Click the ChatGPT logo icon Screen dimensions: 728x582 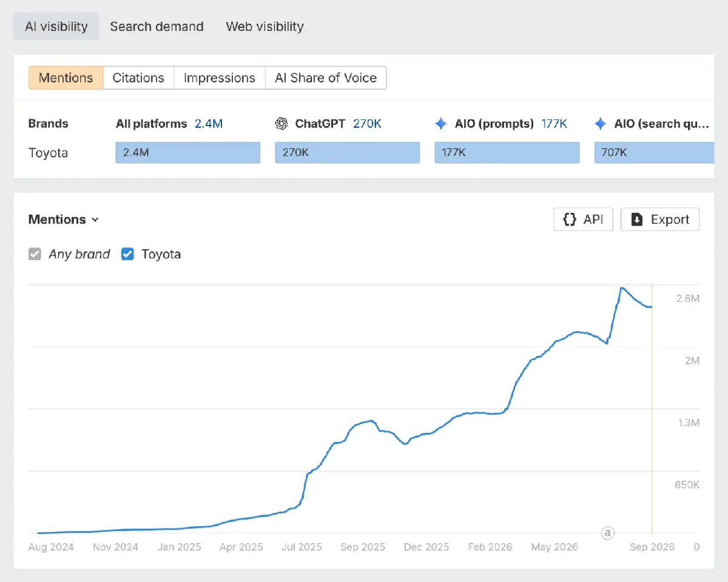coord(281,124)
